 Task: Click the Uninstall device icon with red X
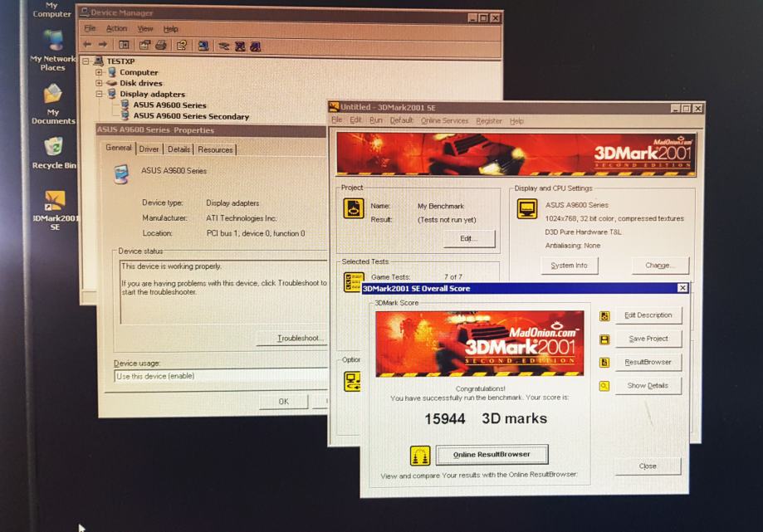pos(239,46)
